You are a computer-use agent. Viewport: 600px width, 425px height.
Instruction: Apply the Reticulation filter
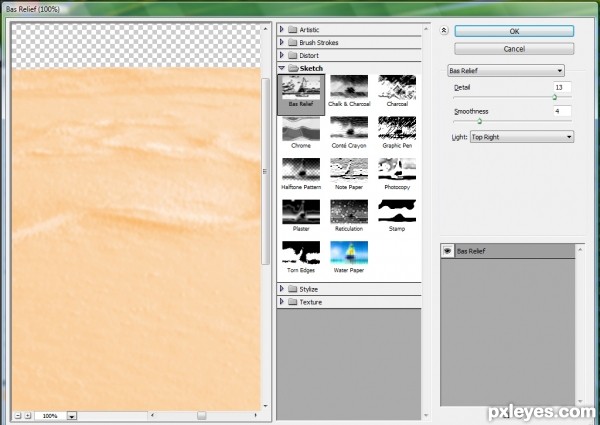pos(349,216)
